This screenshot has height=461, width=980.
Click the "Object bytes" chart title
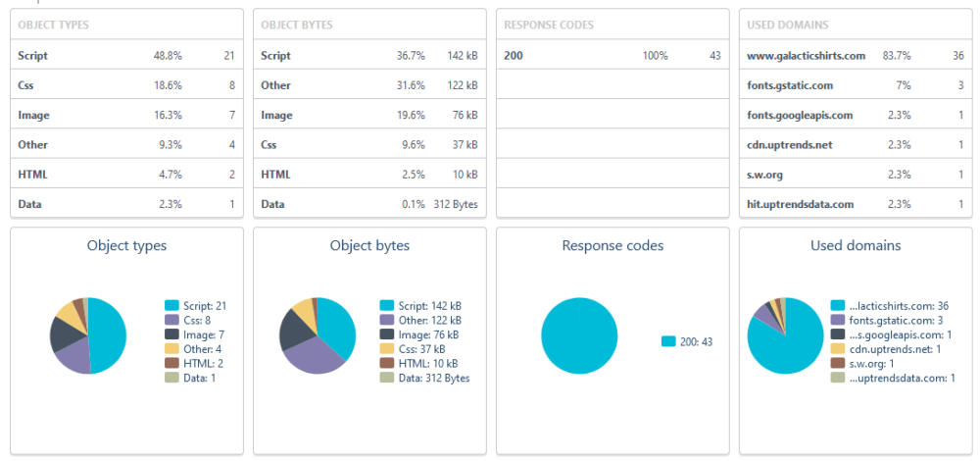(370, 246)
